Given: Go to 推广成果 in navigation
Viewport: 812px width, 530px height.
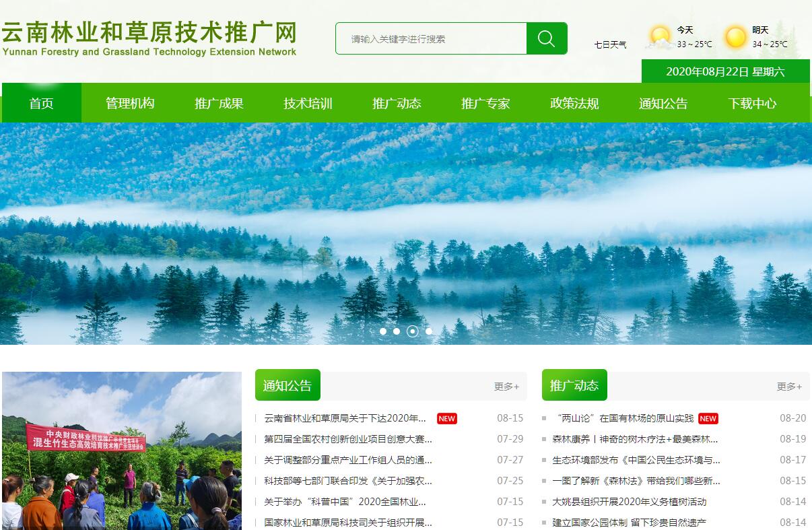Looking at the screenshot, I should (219, 103).
